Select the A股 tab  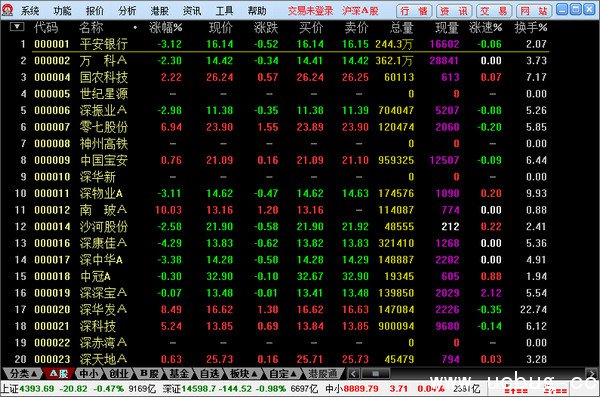59,374
